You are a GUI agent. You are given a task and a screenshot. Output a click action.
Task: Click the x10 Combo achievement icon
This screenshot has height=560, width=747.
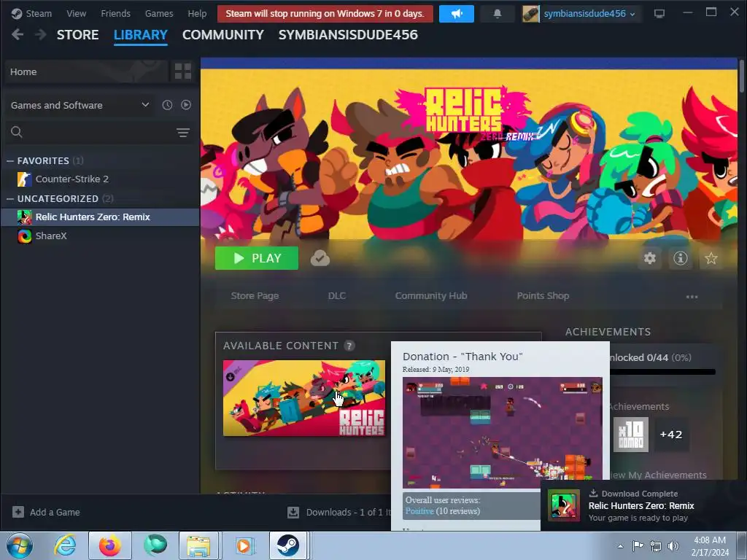pyautogui.click(x=631, y=435)
